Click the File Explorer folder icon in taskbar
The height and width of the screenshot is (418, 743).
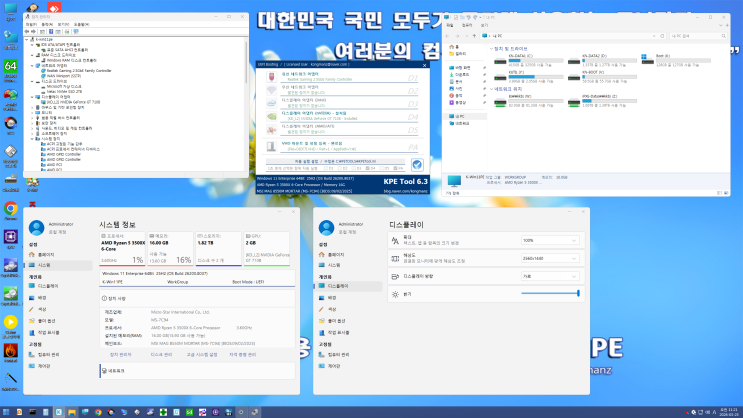72,412
